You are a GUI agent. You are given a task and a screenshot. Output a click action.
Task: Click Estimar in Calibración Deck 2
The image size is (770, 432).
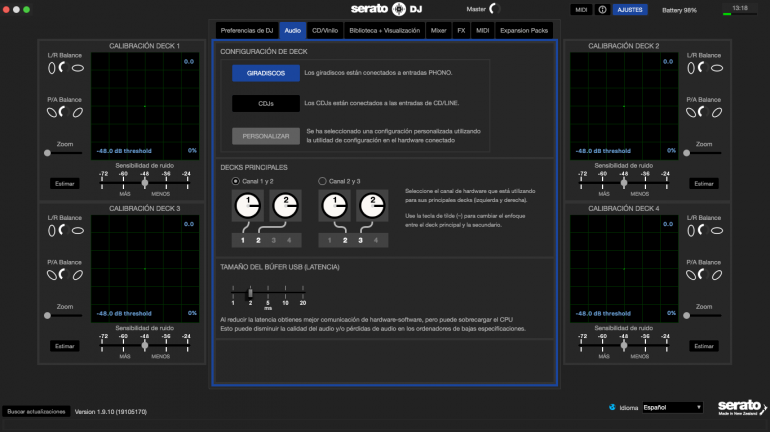[704, 184]
